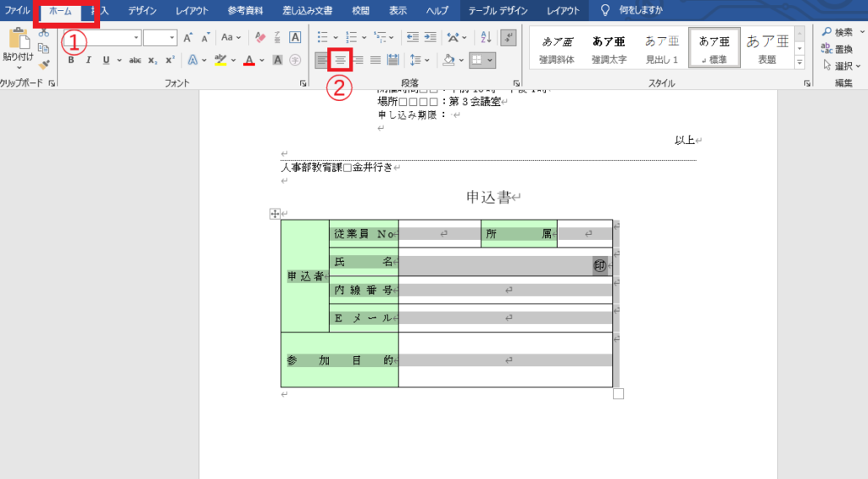This screenshot has width=868, height=479.
Task: Open multilevel list dropdown
Action: (391, 37)
